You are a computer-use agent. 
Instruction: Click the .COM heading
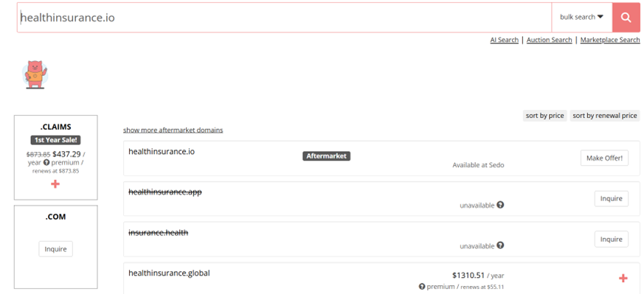tap(56, 217)
